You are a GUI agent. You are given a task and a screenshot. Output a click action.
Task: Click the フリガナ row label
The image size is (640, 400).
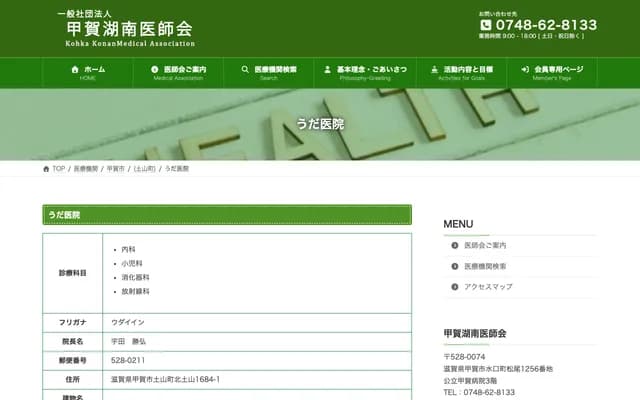pos(73,322)
